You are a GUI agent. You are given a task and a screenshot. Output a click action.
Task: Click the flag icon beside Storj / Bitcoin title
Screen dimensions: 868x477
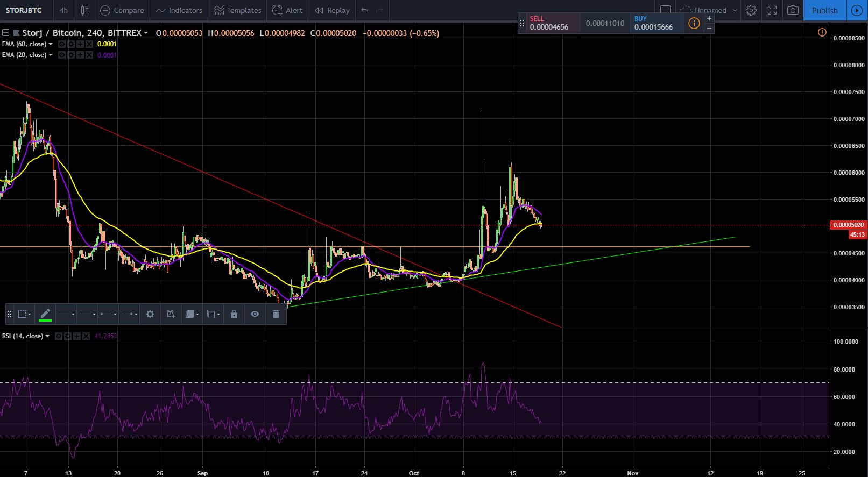17,33
